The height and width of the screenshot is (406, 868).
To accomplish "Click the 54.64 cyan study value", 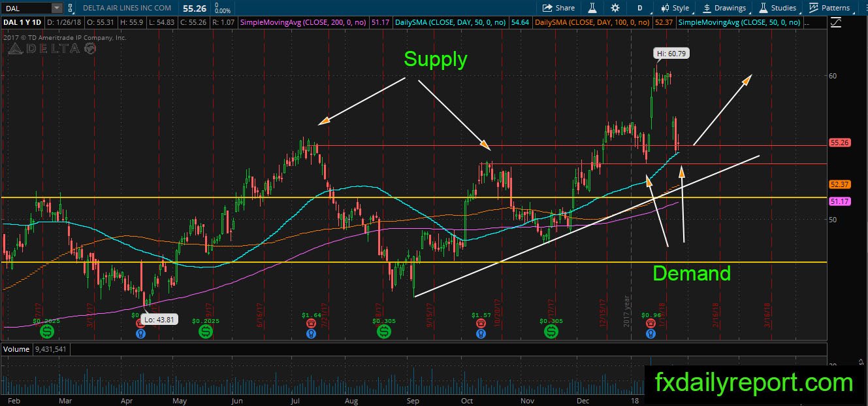I will click(520, 23).
